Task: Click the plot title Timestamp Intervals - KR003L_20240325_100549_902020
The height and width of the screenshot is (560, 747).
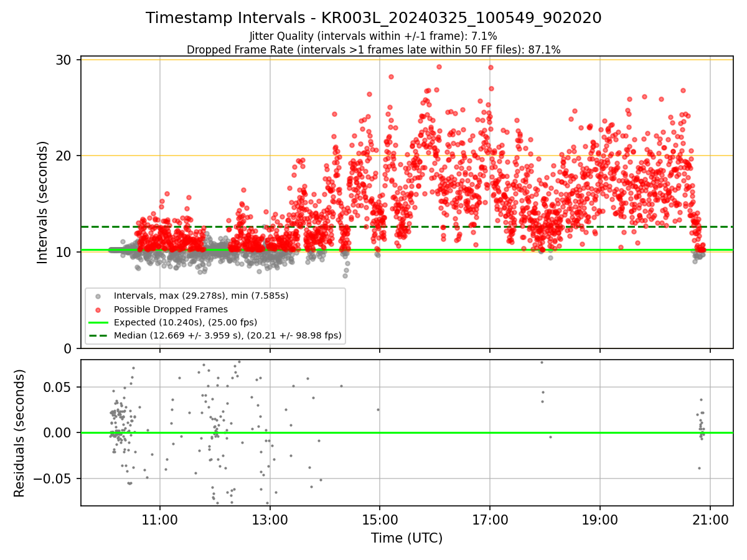Action: click(x=374, y=18)
